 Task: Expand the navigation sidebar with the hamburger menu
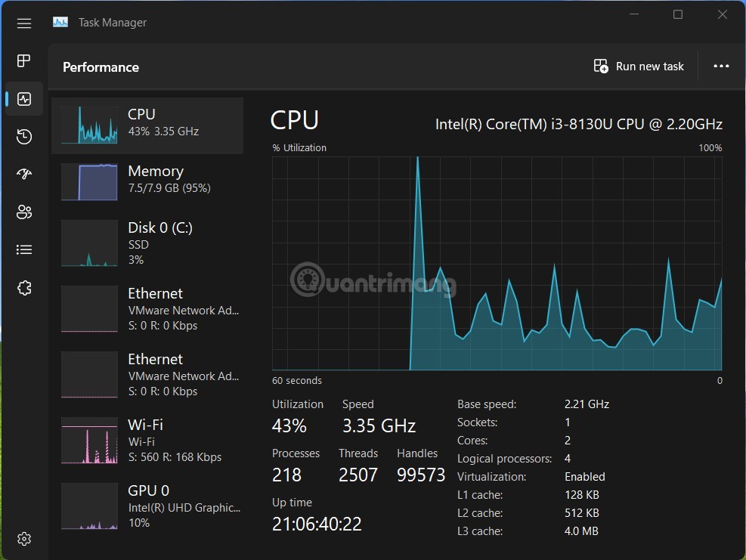(x=23, y=23)
